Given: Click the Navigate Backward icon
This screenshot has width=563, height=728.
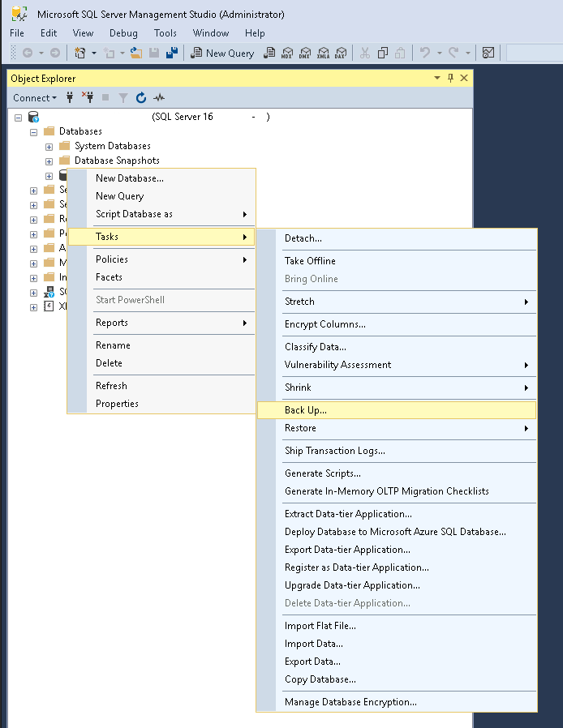Looking at the screenshot, I should [28, 53].
